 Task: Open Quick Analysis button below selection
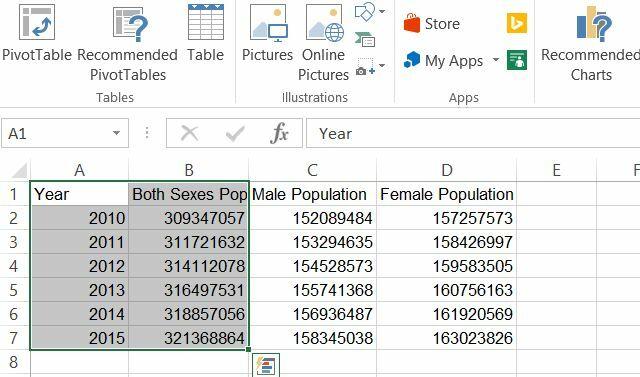point(266,365)
